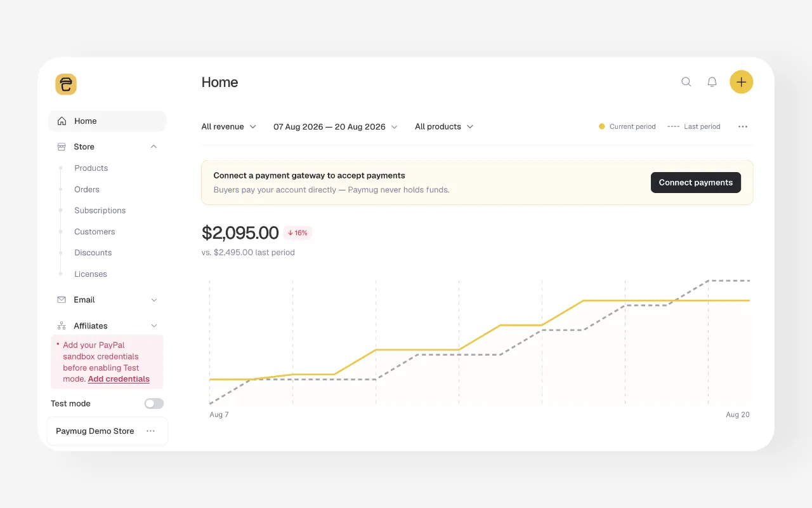Expand the Email section chevron
This screenshot has height=508, width=812.
pyautogui.click(x=154, y=300)
